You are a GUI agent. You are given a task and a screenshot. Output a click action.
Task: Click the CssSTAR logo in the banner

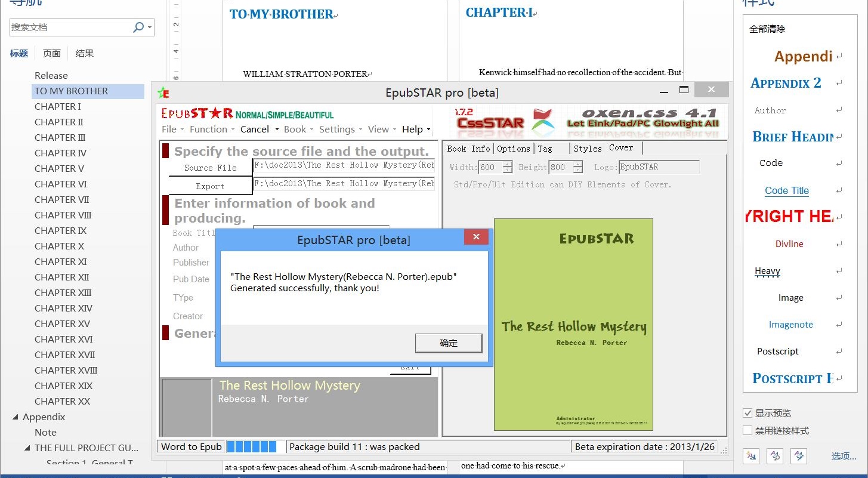coord(490,119)
